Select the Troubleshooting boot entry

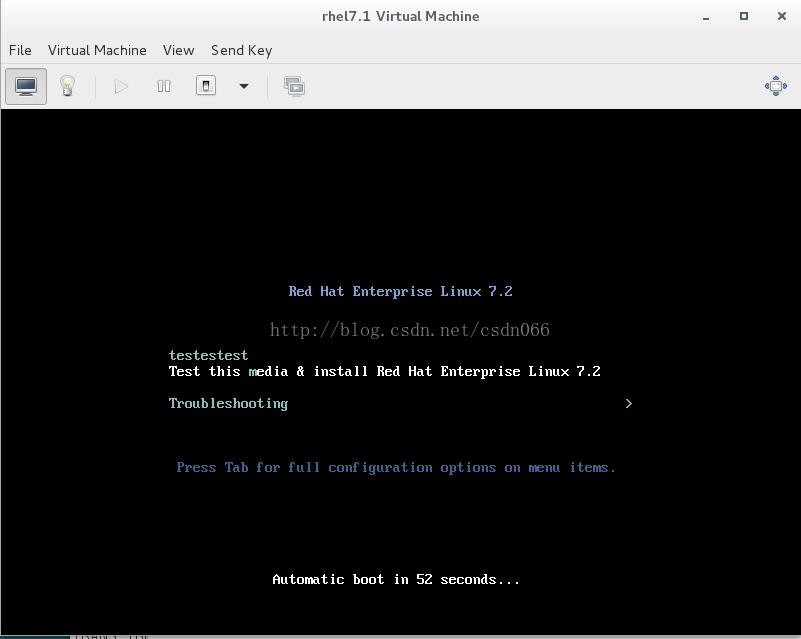tap(228, 404)
